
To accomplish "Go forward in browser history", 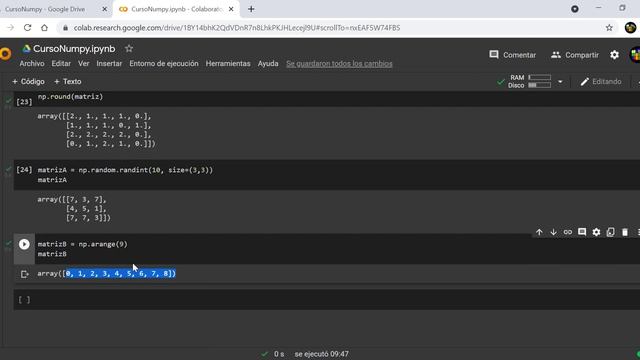I will click(x=11, y=28).
